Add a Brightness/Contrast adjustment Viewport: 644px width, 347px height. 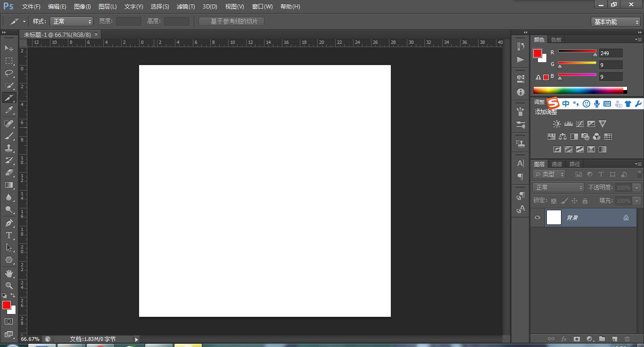coord(557,124)
